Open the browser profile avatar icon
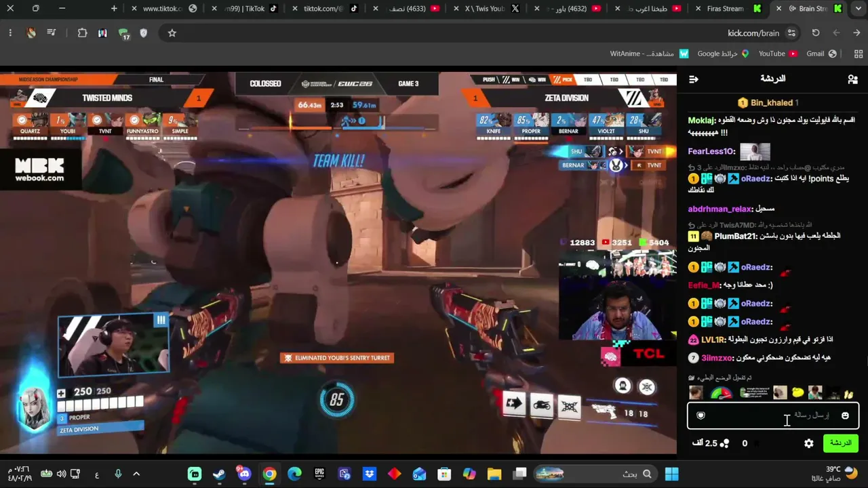Image resolution: width=868 pixels, height=488 pixels. 31,33
